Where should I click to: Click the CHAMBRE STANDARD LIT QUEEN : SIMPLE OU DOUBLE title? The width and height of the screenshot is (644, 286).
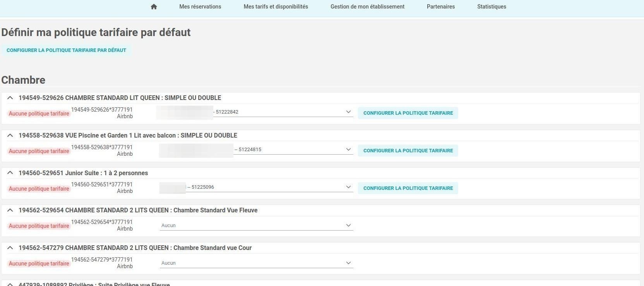coord(120,98)
